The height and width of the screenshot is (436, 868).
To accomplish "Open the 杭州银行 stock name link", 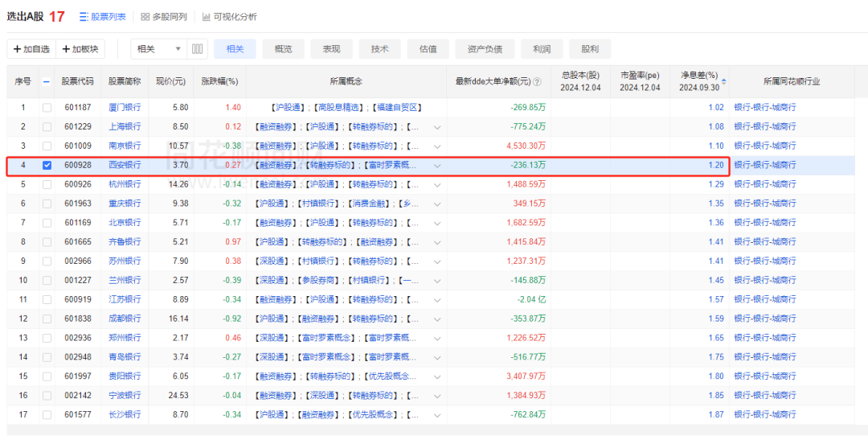I will (x=125, y=184).
